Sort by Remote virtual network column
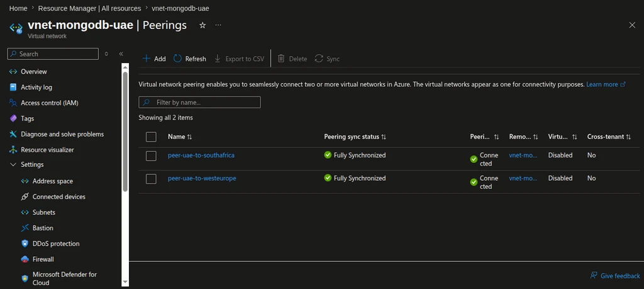The image size is (644, 289). [x=524, y=137]
